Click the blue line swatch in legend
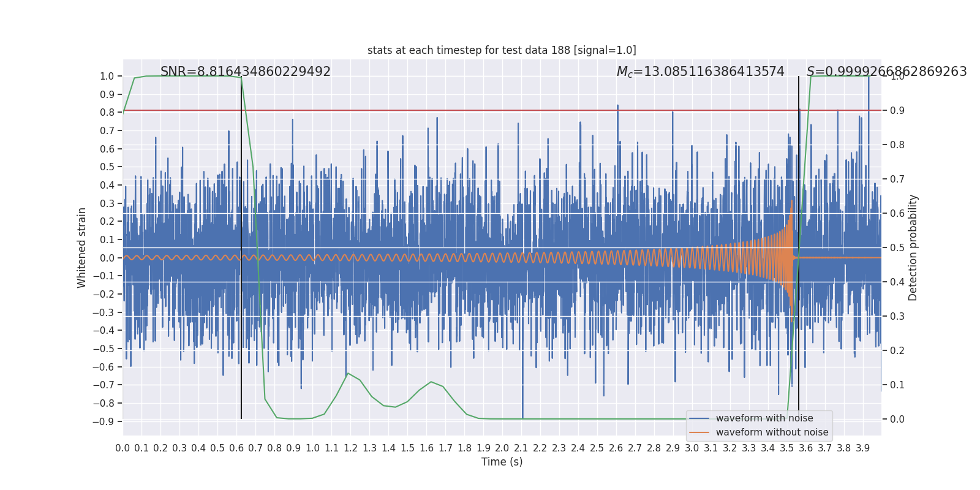The image size is (980, 490). (699, 418)
